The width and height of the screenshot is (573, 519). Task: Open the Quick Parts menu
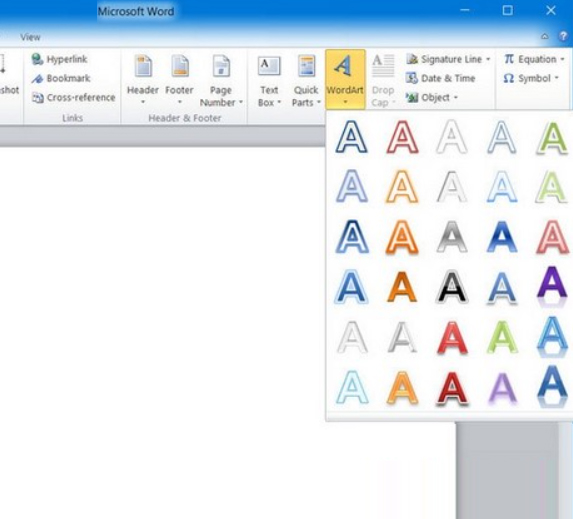pyautogui.click(x=306, y=80)
